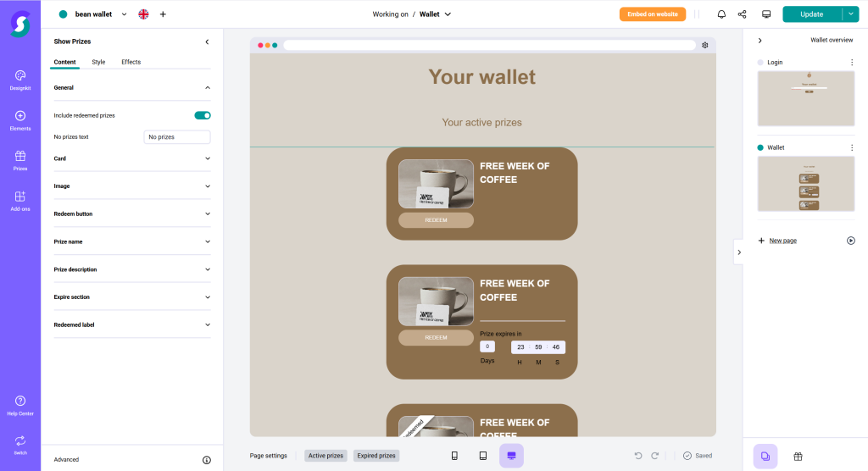Toggle Include redeemed prizes switch
Screen dimensions: 868x471
point(203,115)
